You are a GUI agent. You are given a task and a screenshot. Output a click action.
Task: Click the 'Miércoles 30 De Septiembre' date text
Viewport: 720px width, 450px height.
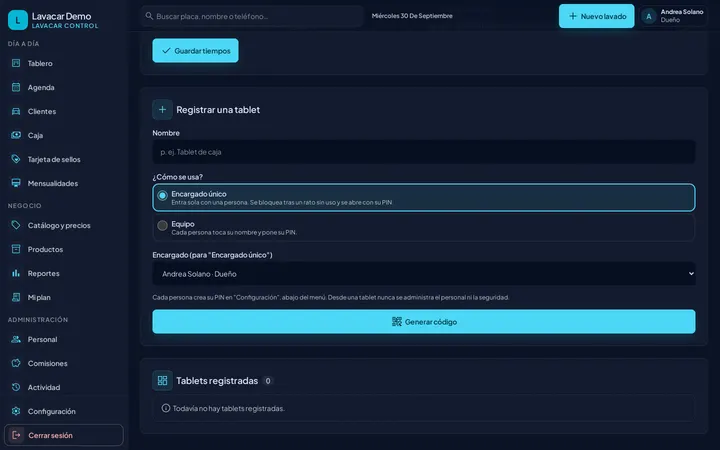point(412,16)
